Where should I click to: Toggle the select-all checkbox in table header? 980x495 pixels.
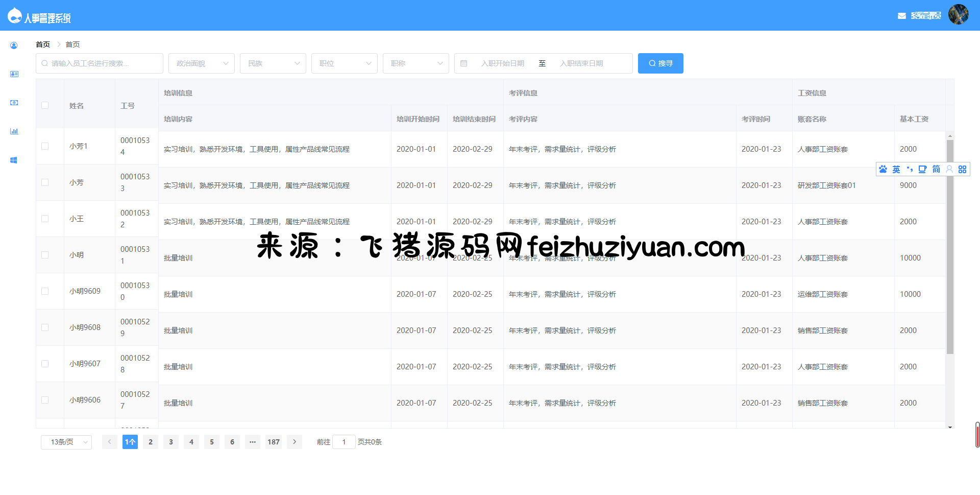pyautogui.click(x=45, y=105)
